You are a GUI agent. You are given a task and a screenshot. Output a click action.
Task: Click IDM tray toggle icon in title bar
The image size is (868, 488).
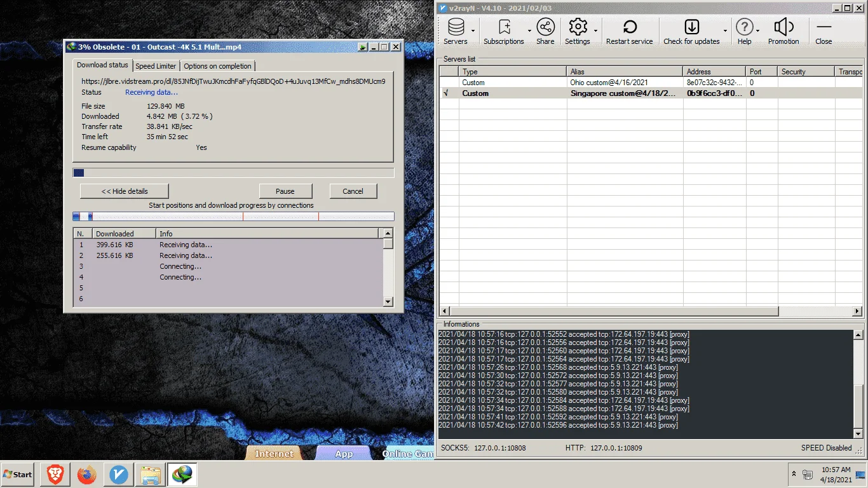coord(362,47)
